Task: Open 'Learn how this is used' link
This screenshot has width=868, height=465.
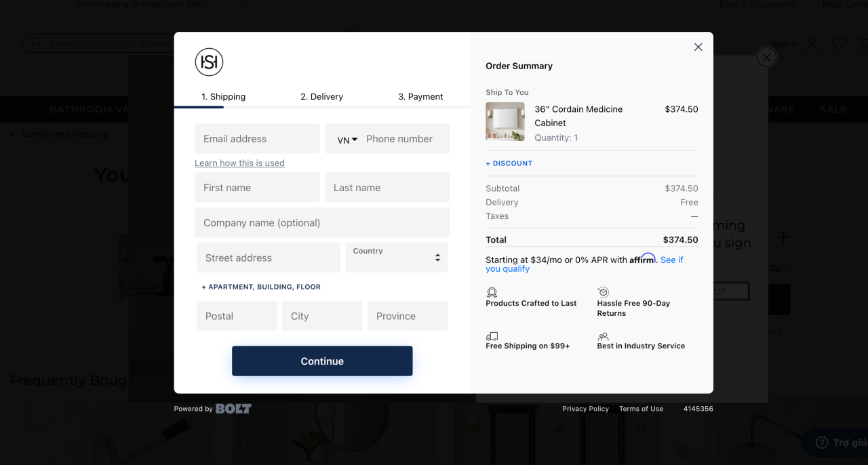Action: click(x=239, y=163)
